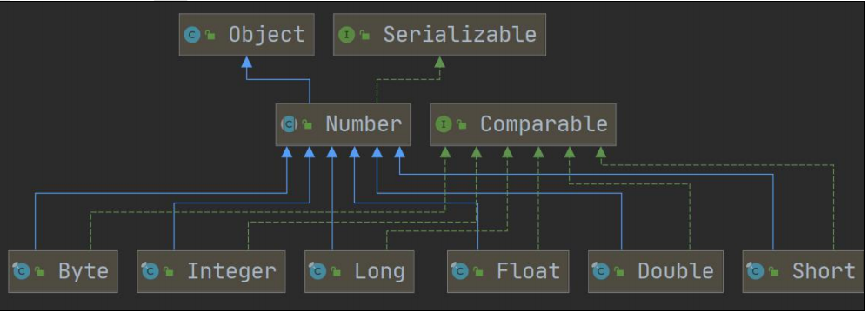Screen dimensions: 868x319
Task: Select the Double class label
Action: pyautogui.click(x=676, y=271)
